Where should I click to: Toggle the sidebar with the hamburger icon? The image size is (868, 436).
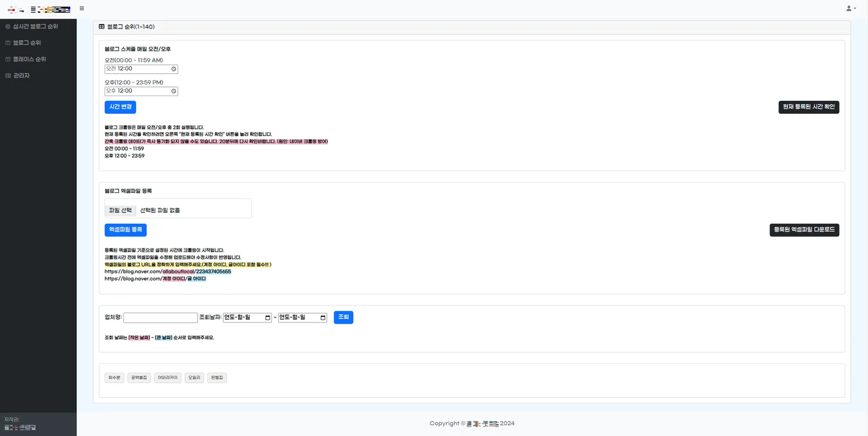point(82,8)
